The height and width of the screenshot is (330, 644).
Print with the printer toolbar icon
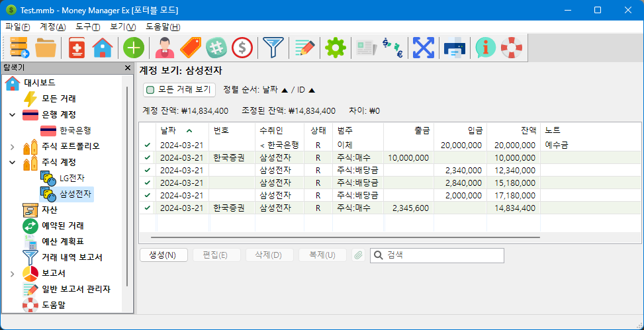tap(454, 48)
